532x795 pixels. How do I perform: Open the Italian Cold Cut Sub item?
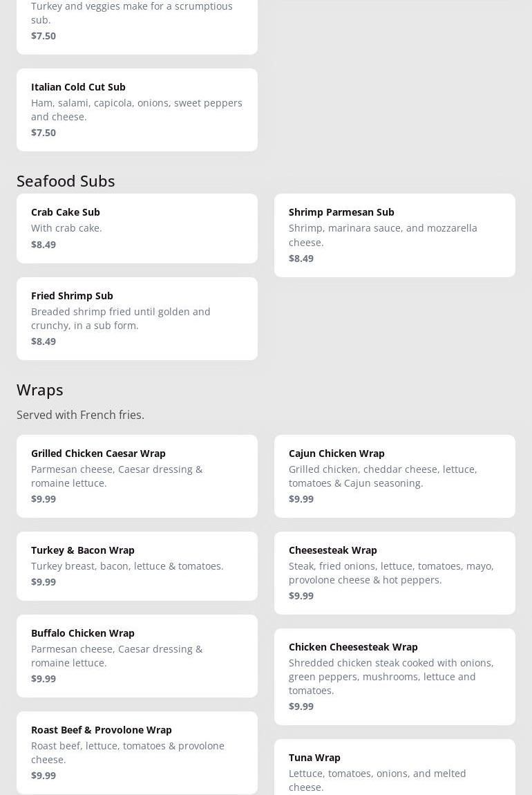(x=137, y=109)
